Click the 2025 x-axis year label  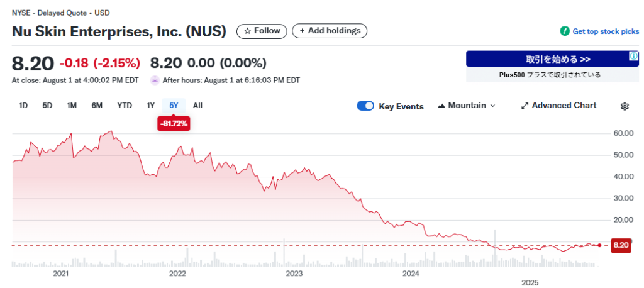pyautogui.click(x=530, y=283)
